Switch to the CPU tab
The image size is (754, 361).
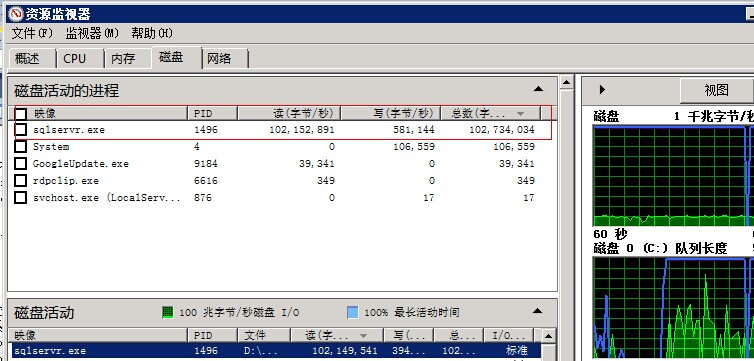point(80,59)
